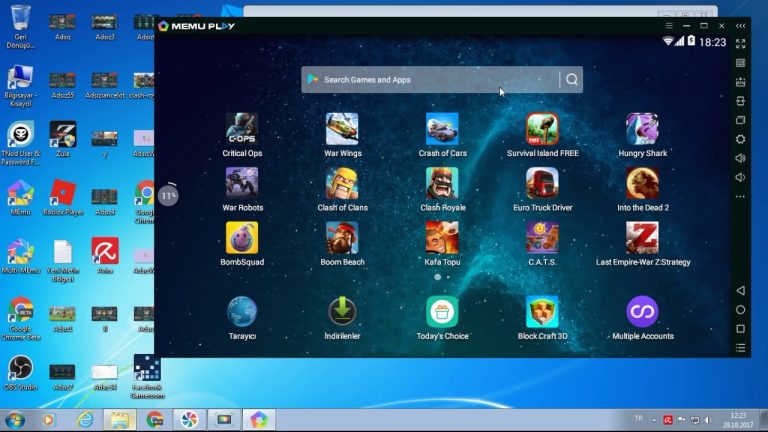The width and height of the screenshot is (768, 432).
Task: Collapse the MEmu sidebar with triple-chevron
Action: coord(741,25)
